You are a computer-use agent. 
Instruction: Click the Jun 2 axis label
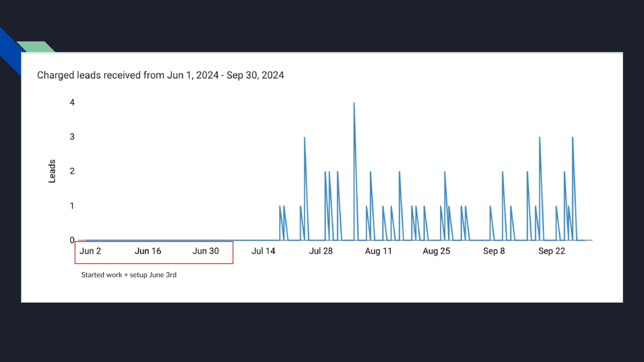pos(90,251)
